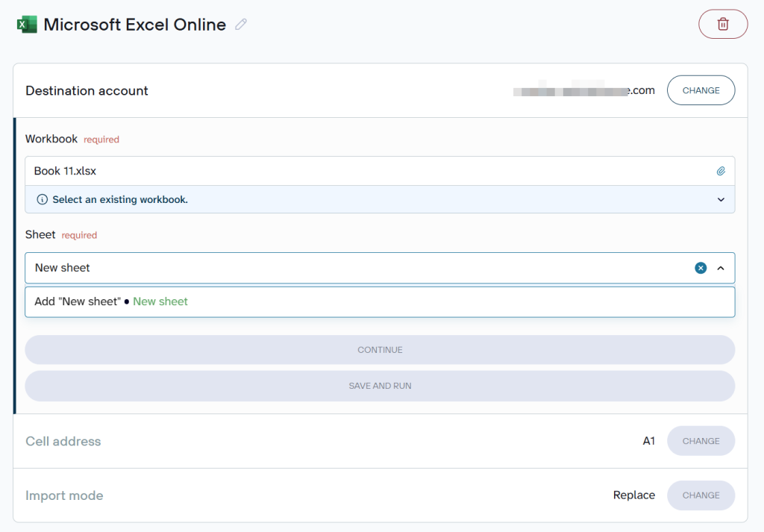
Task: Click the info icon beside the workbook hint
Action: tap(43, 200)
